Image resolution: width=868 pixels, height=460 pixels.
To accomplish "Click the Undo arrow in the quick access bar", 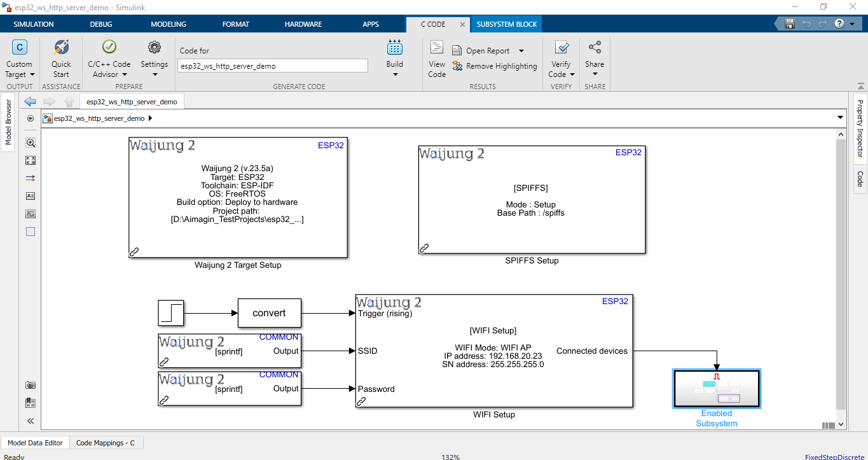I will pos(806,24).
